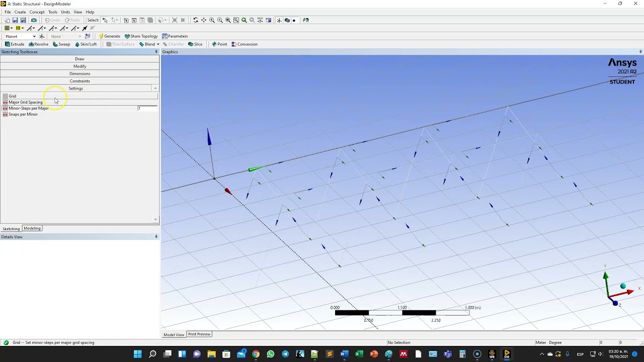This screenshot has height=362, width=644.
Task: Switch to the Sketching tab
Action: (11, 229)
